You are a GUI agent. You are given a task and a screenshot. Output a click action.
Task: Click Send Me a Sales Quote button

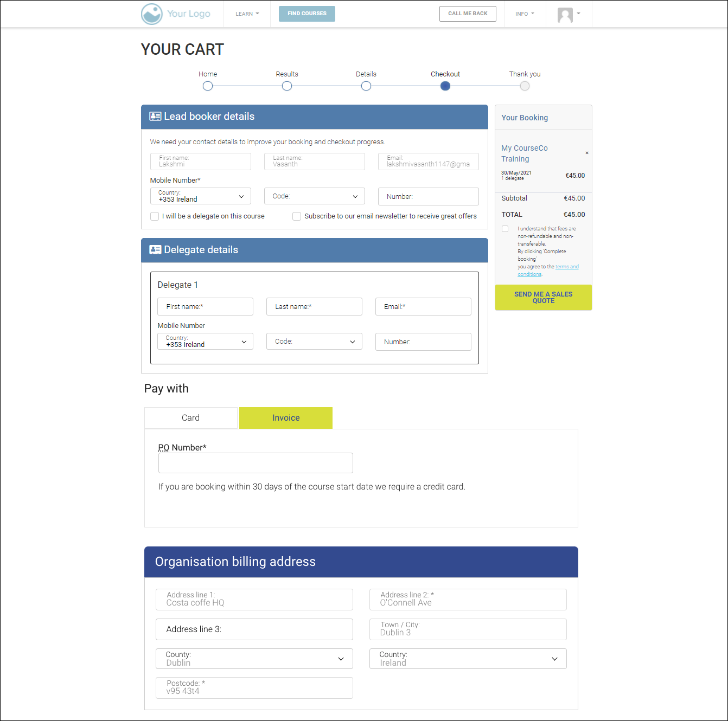[x=543, y=298]
